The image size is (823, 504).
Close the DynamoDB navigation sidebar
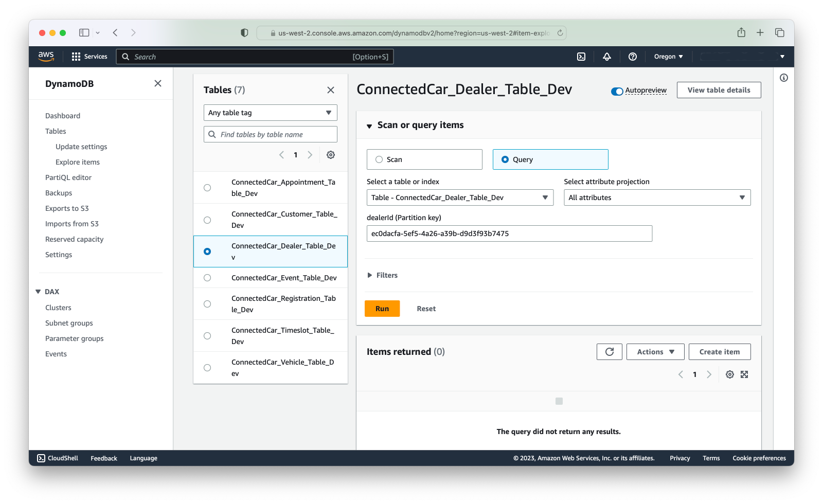(x=158, y=83)
